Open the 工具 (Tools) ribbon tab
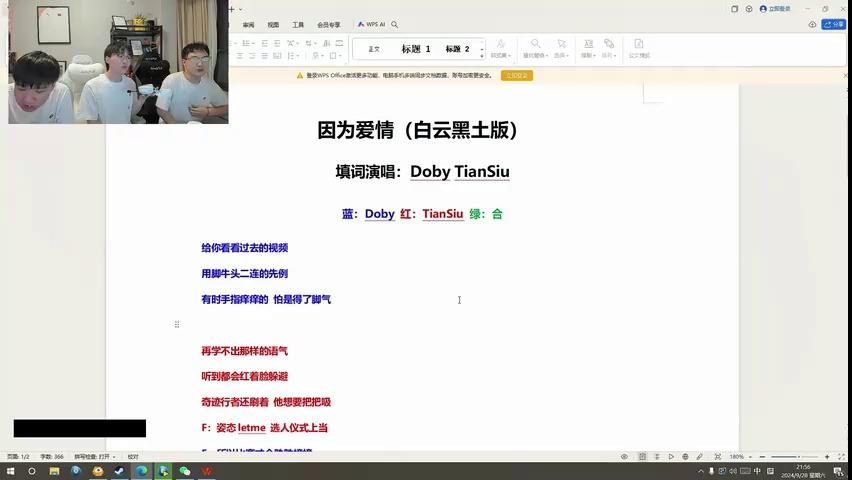This screenshot has height=480, width=852. [x=298, y=25]
